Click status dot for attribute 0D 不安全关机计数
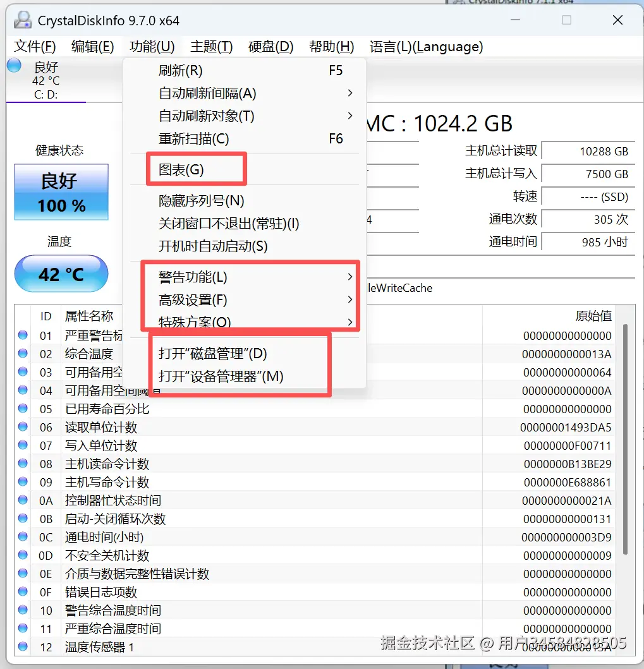The height and width of the screenshot is (669, 644). click(x=23, y=555)
